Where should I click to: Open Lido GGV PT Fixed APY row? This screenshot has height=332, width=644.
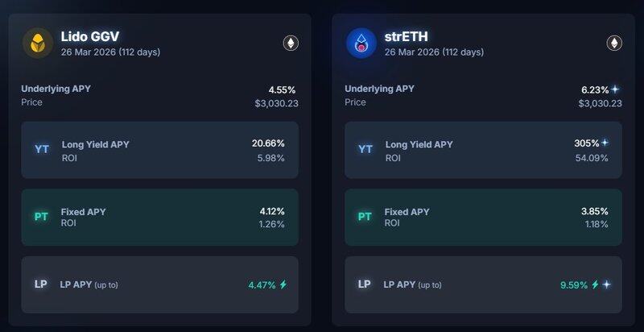[x=160, y=218]
